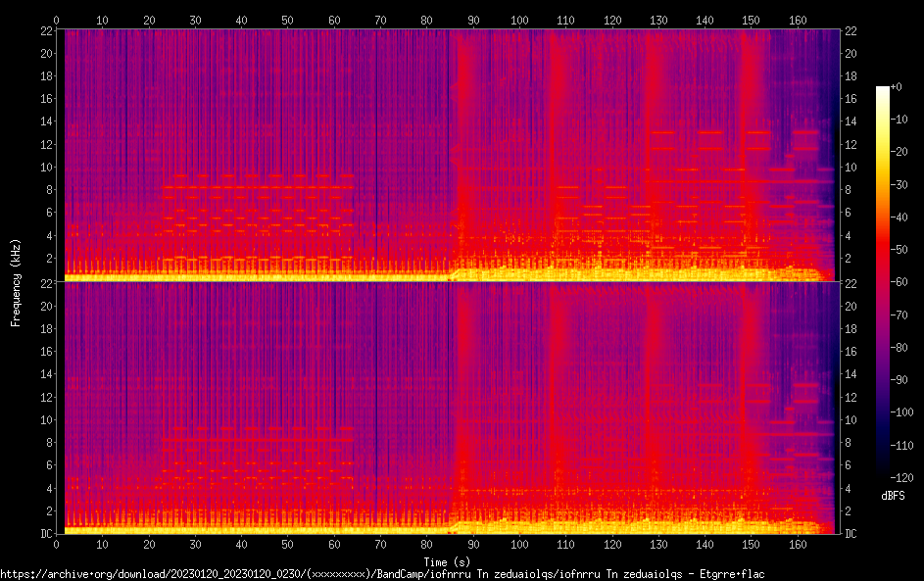This screenshot has height=581, width=924.
Task: Click the 'Frequency (kHz)' axis label
Action: pos(16,282)
